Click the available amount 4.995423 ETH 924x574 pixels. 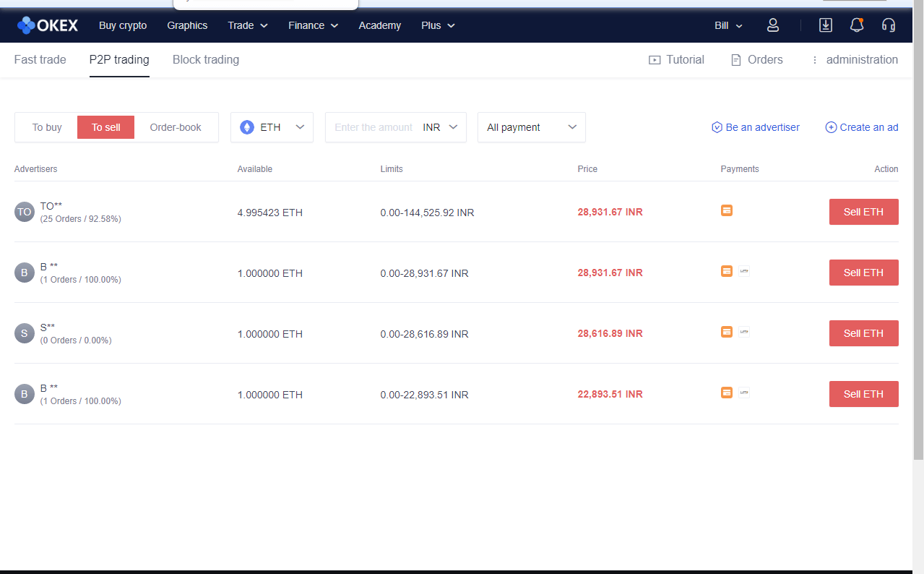[x=269, y=213]
